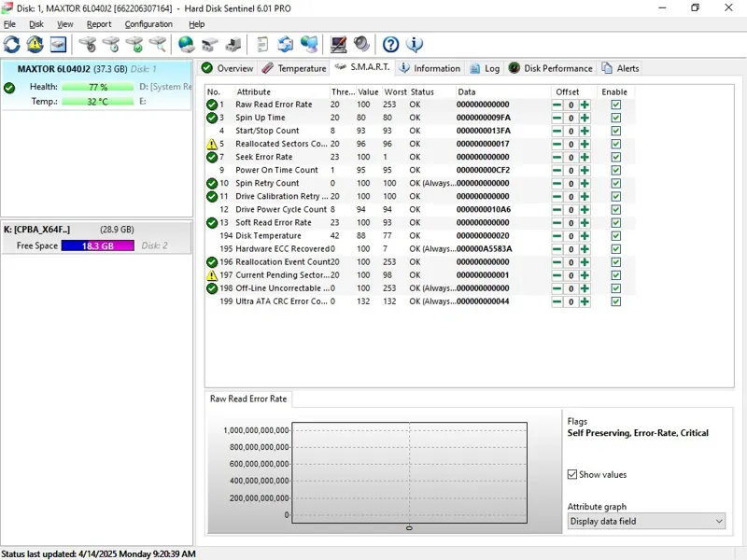Open Help via the question mark icon
The height and width of the screenshot is (560, 747).
(391, 44)
